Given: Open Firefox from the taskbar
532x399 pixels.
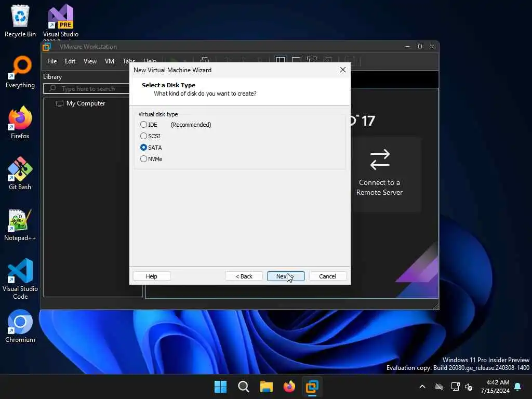Looking at the screenshot, I should [289, 387].
